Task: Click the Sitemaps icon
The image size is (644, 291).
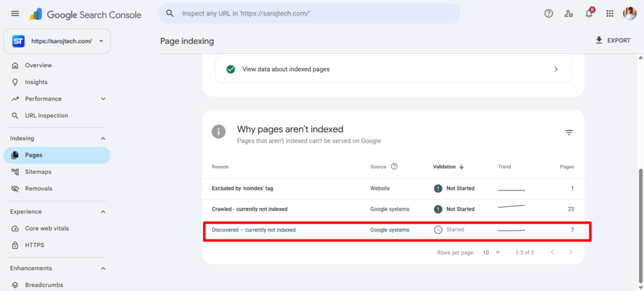Action: click(15, 172)
